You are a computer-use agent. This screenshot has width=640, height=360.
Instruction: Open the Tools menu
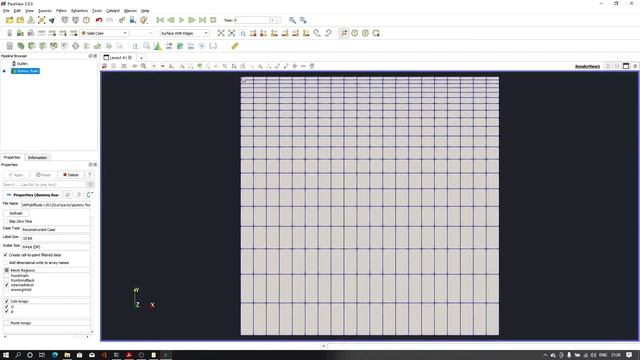click(97, 11)
